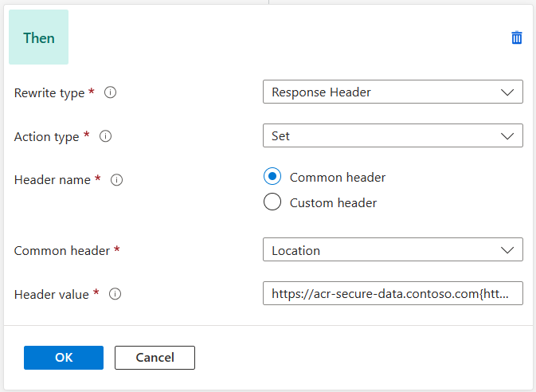Select the Common header radio button
The width and height of the screenshot is (536, 392).
tap(272, 177)
